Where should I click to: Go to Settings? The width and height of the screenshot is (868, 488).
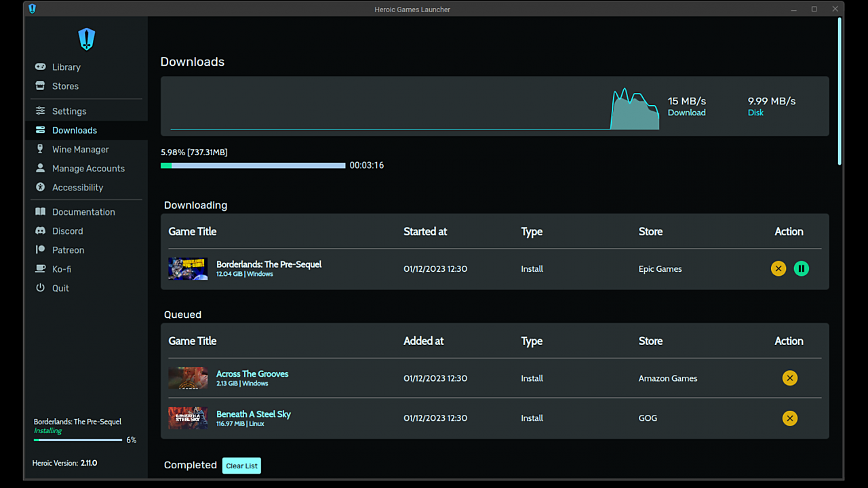tap(69, 111)
